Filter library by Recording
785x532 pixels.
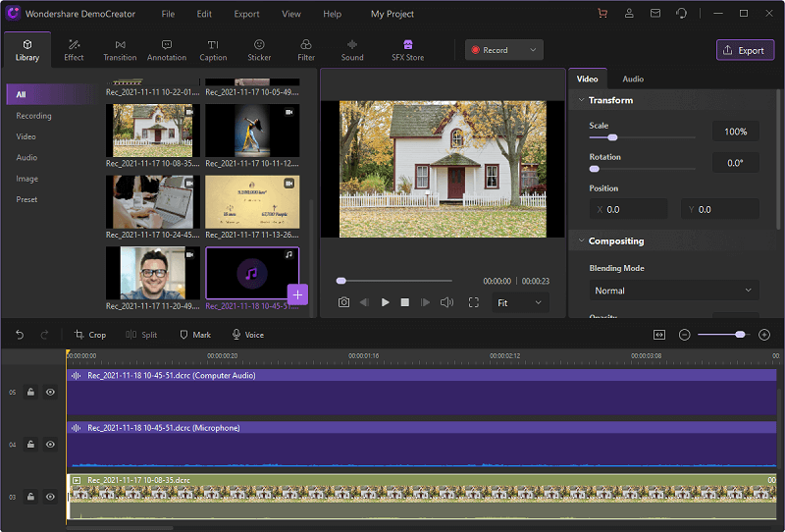[33, 116]
